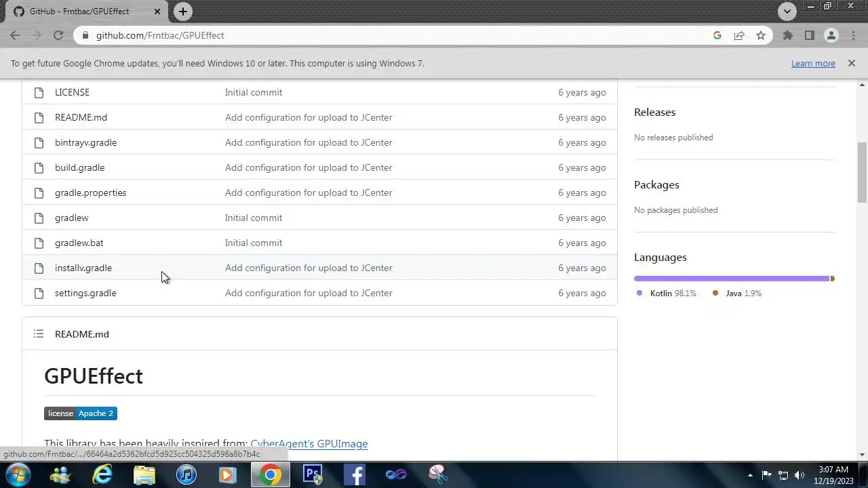
Task: Bookmark this page with the star icon
Action: click(x=761, y=35)
